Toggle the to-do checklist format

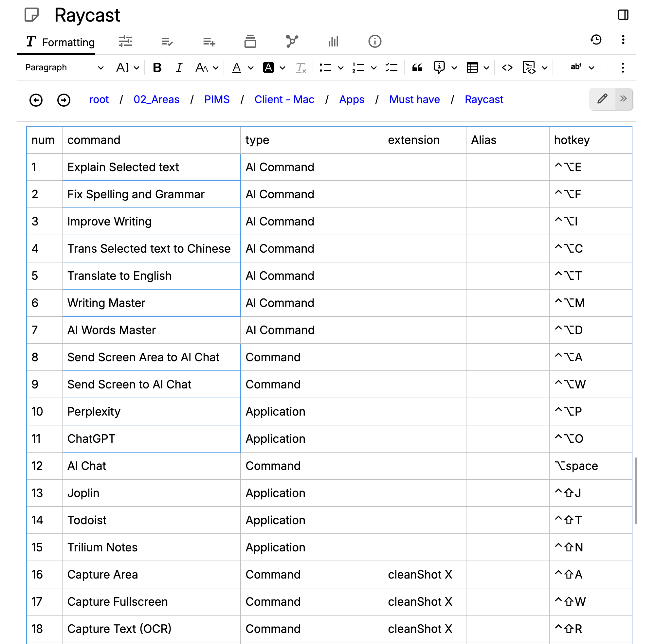pos(392,68)
